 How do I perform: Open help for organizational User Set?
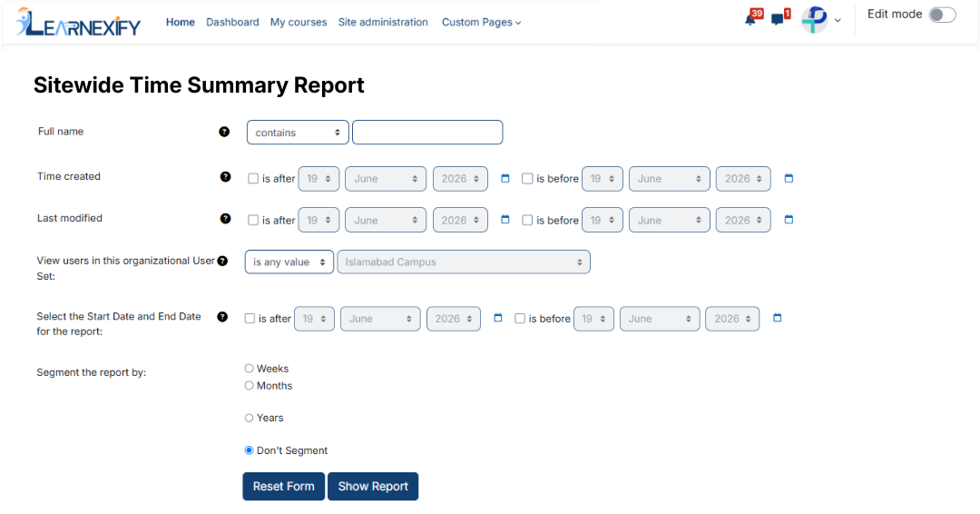222,262
